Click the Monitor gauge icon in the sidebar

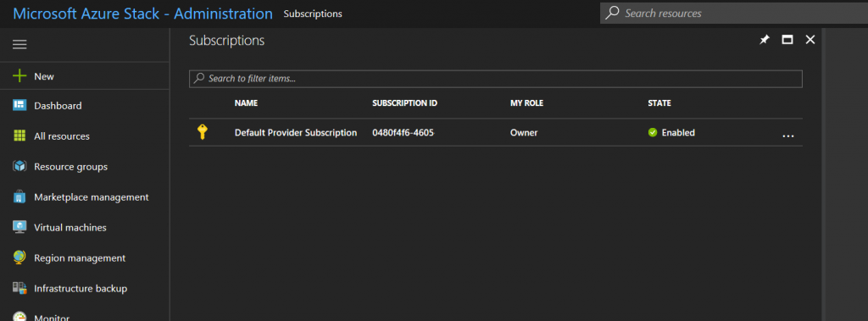pyautogui.click(x=20, y=317)
